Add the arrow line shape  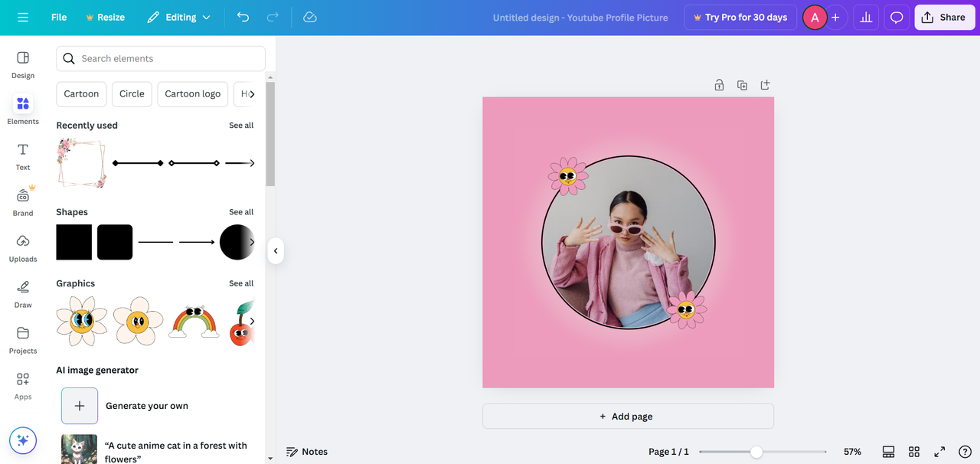[x=197, y=242]
